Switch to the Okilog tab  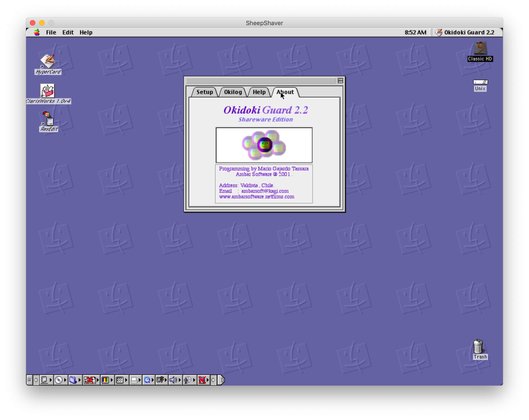(x=233, y=92)
